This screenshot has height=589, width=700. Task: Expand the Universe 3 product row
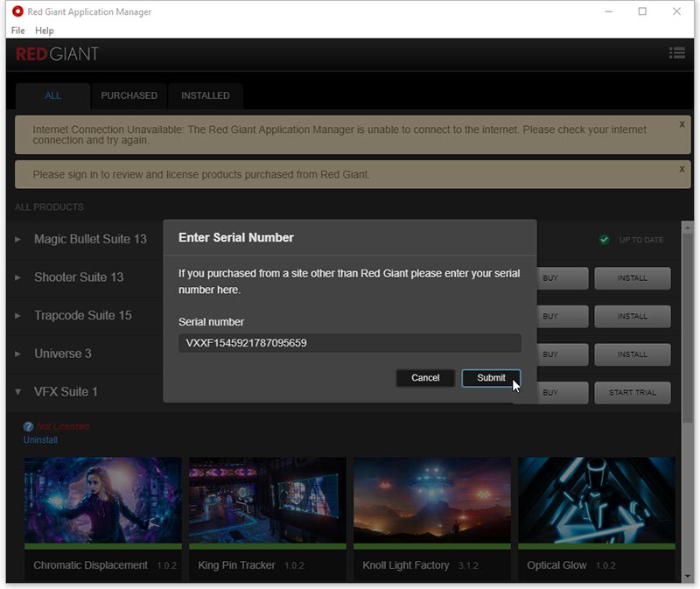[x=18, y=354]
